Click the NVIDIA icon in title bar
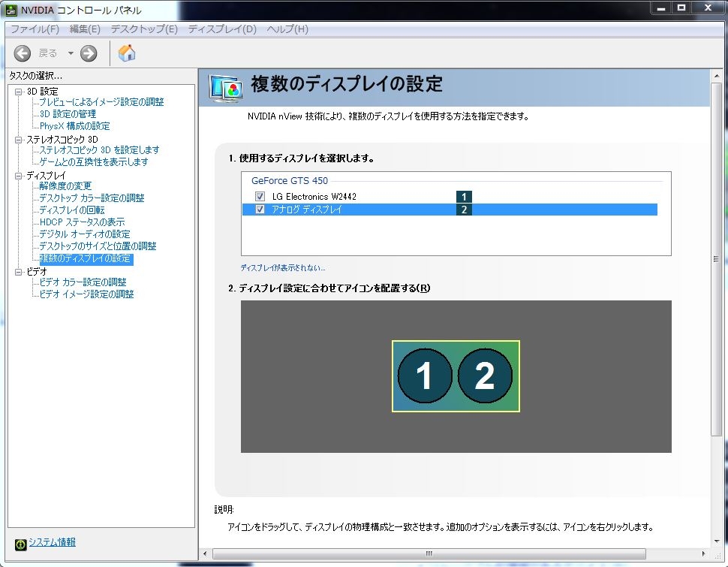Screen dimensions: 728x567 click(x=11, y=10)
